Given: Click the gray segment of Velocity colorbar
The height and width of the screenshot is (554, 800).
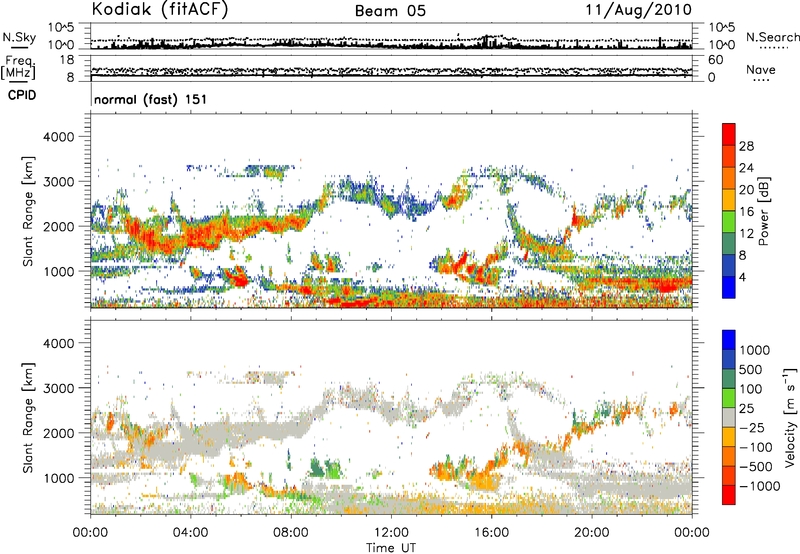Looking at the screenshot, I should [x=729, y=417].
